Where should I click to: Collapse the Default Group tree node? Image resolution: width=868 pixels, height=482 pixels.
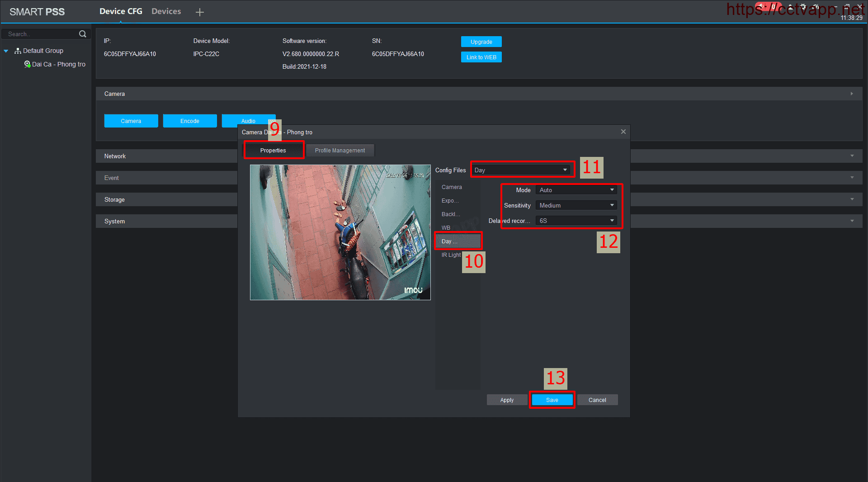click(6, 51)
